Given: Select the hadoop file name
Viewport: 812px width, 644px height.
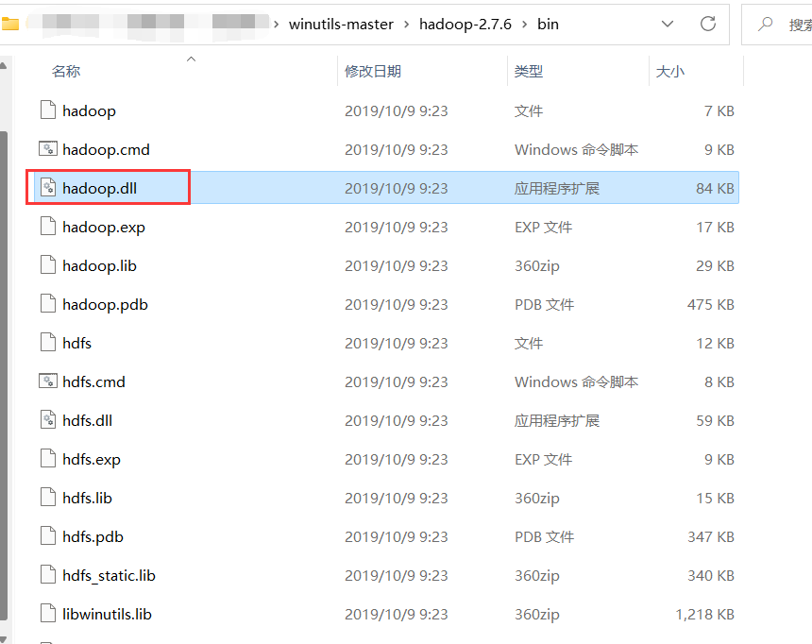Looking at the screenshot, I should pos(89,110).
